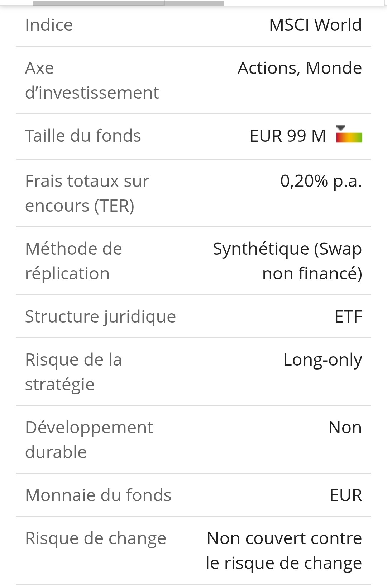The image size is (387, 588).
Task: Tap the Indice row label
Action: point(49,25)
